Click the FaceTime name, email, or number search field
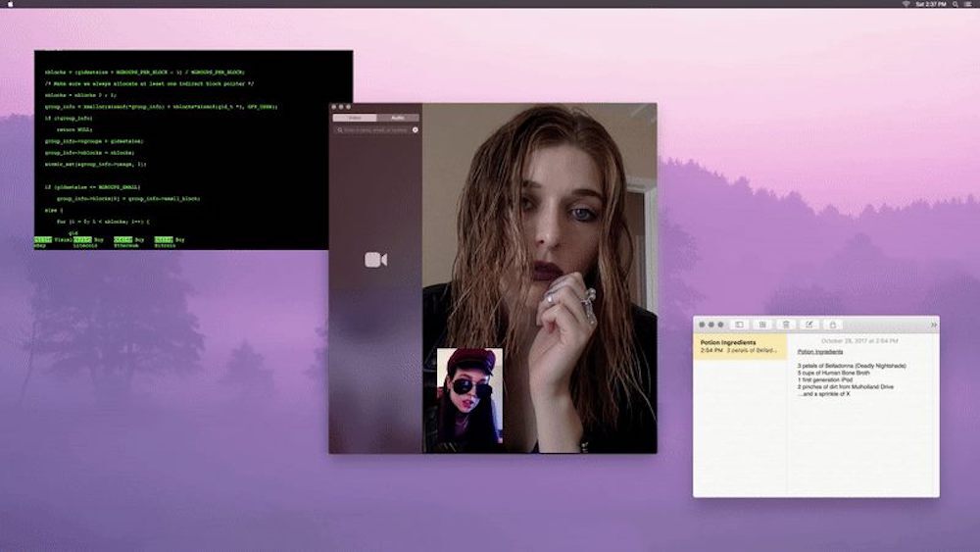The height and width of the screenshot is (552, 980). pyautogui.click(x=373, y=129)
